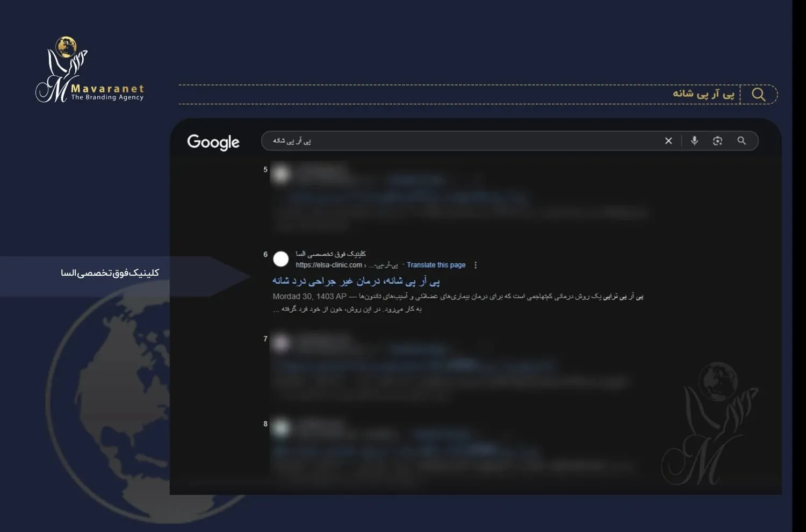Clear the Google search box with X
Viewport: 806px width, 532px height.
point(668,141)
